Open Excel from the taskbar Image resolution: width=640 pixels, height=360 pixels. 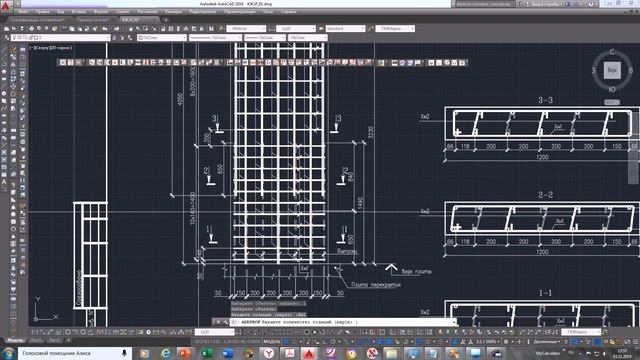[x=207, y=353]
